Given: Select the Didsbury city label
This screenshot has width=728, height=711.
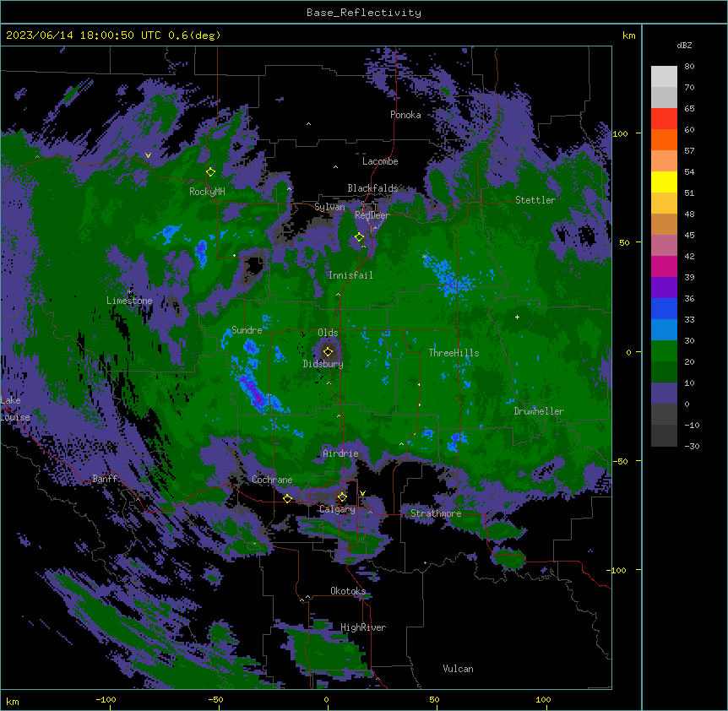Looking at the screenshot, I should point(323,364).
